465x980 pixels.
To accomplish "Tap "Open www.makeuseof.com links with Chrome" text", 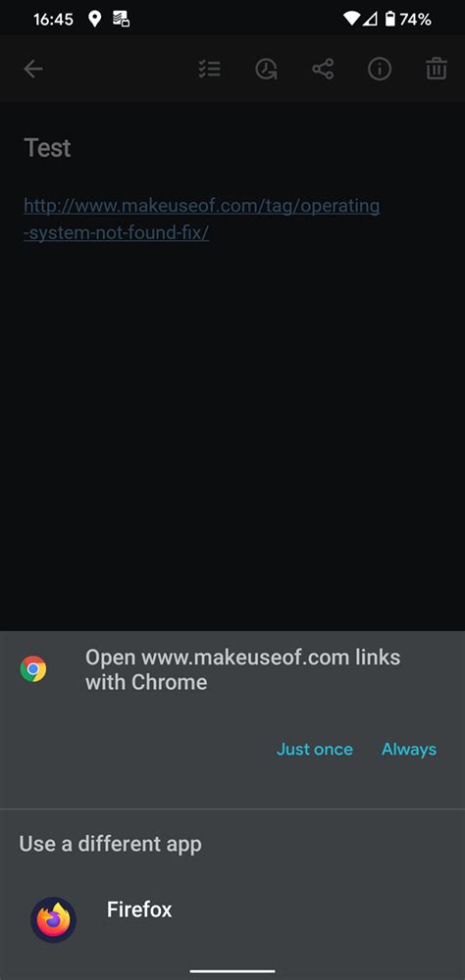I will 243,669.
